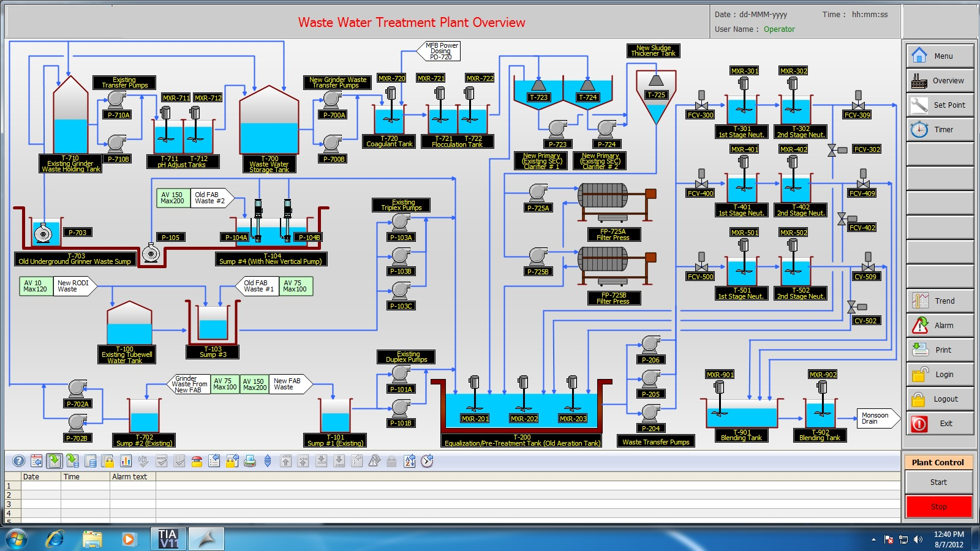Image resolution: width=980 pixels, height=551 pixels.
Task: Open TIA V11 from the taskbar
Action: pyautogui.click(x=168, y=539)
